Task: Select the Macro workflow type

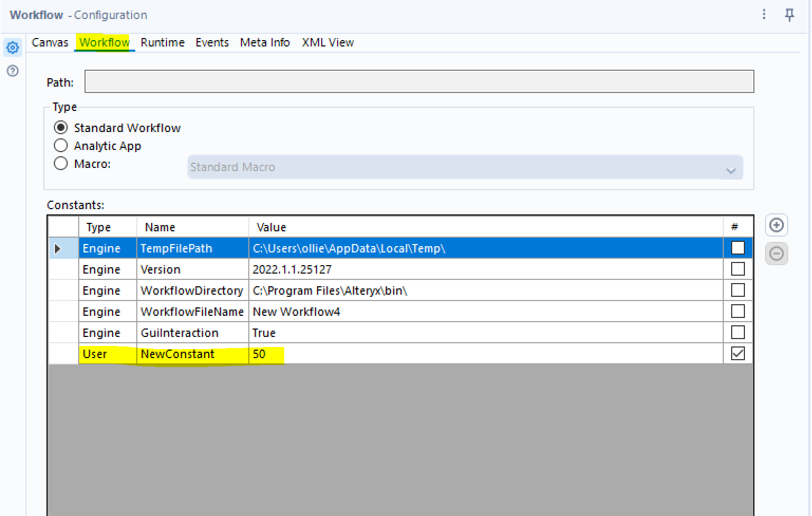Action: (61, 163)
